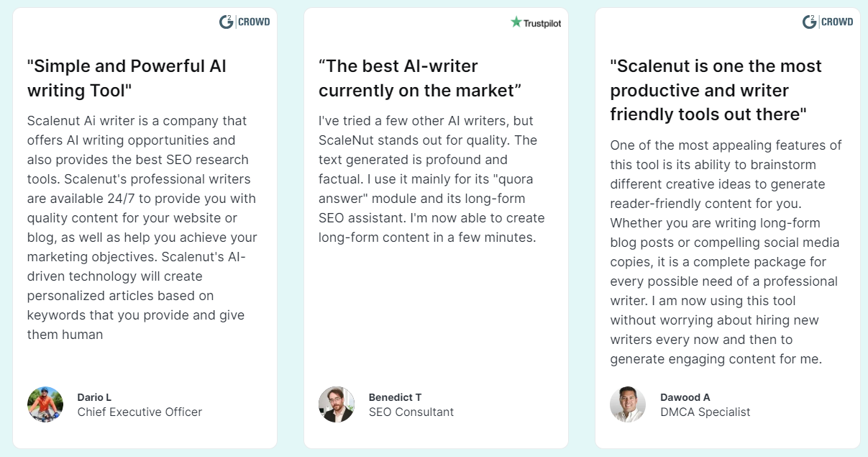
Task: Click "The best AI-writer currently on the market" heading
Action: pyautogui.click(x=419, y=78)
